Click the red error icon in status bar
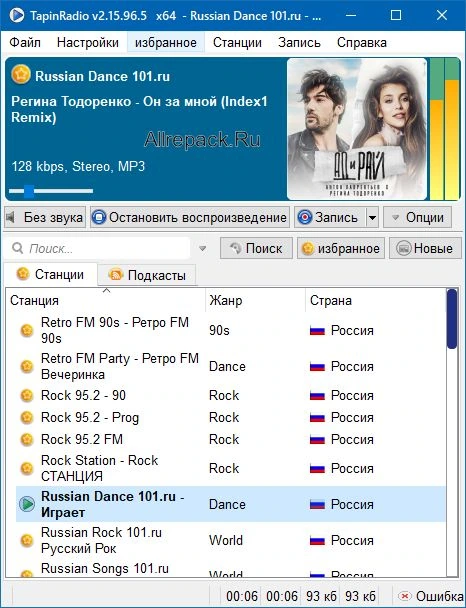466x608 pixels. (405, 596)
